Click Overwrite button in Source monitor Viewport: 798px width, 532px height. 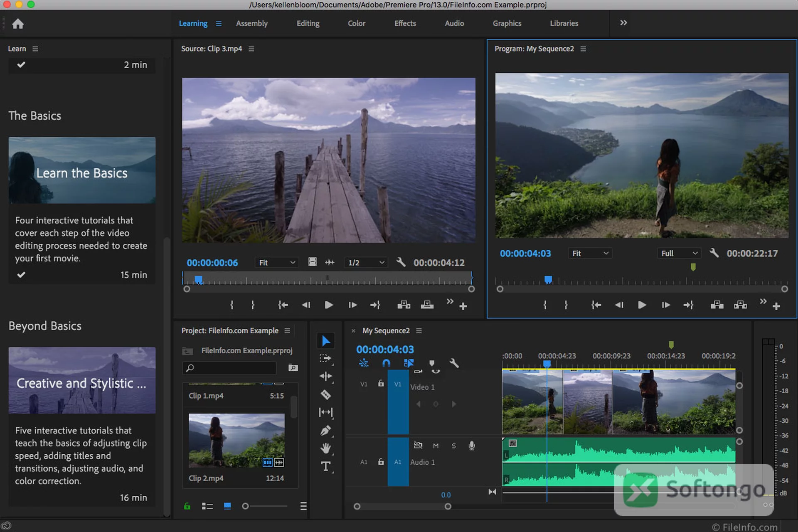click(x=427, y=305)
